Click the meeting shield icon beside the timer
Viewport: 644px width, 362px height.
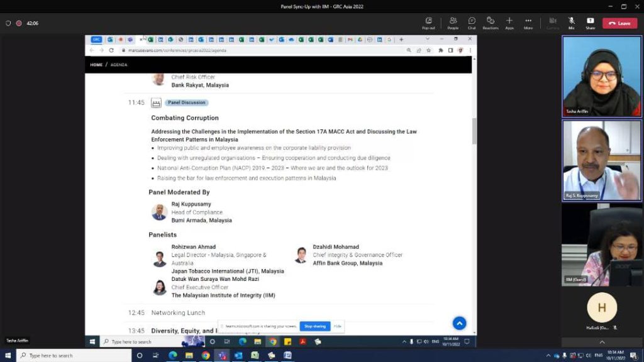pyautogui.click(x=8, y=23)
